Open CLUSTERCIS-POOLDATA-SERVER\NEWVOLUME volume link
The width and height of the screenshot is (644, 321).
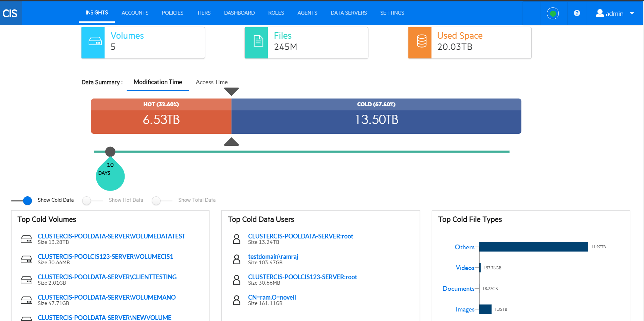pyautogui.click(x=105, y=318)
